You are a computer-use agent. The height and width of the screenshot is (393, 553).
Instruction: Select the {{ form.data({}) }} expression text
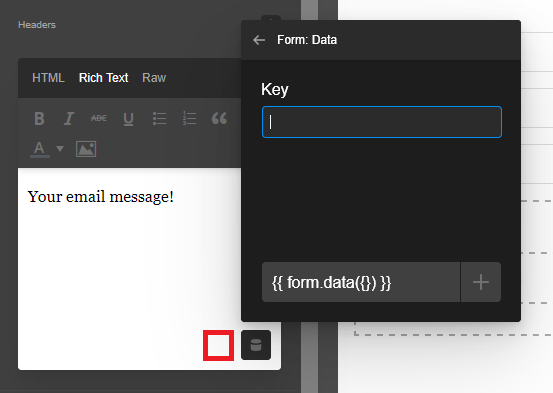click(332, 283)
